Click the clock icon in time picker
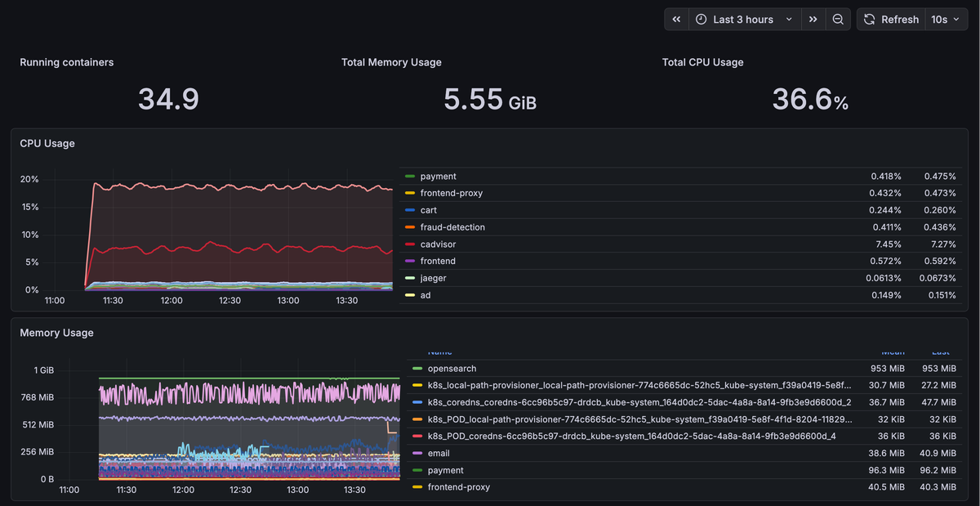 click(702, 20)
